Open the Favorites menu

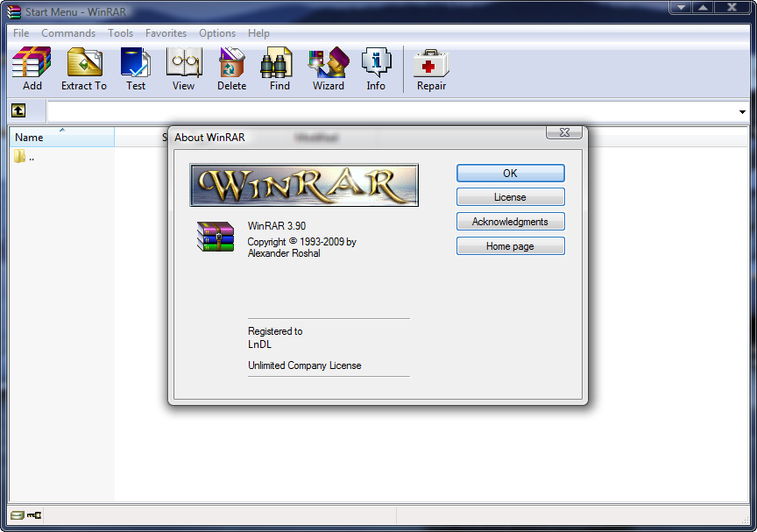click(166, 32)
